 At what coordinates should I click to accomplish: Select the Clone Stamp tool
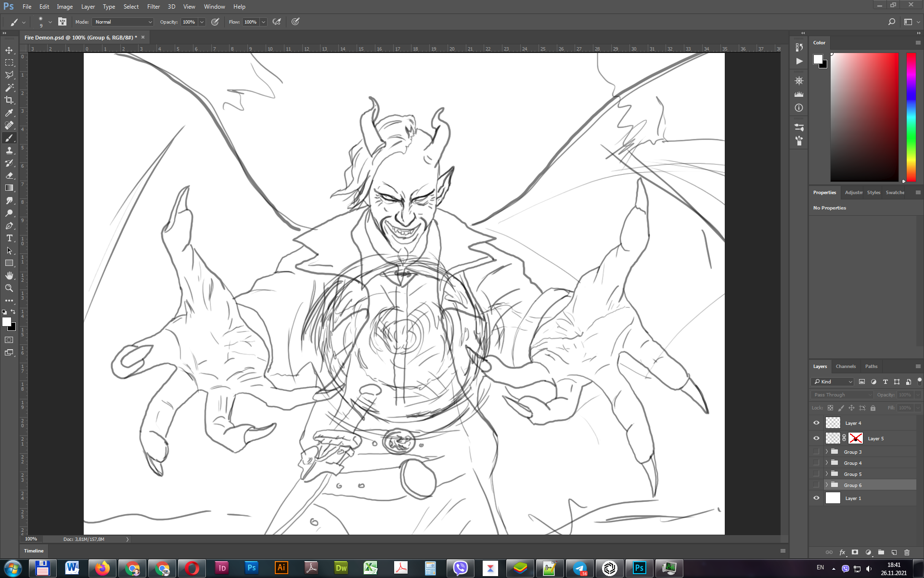point(9,150)
